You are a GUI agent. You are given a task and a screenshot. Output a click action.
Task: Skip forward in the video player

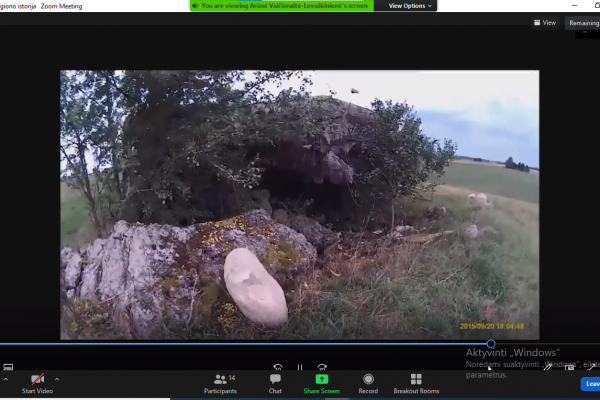pyautogui.click(x=322, y=367)
